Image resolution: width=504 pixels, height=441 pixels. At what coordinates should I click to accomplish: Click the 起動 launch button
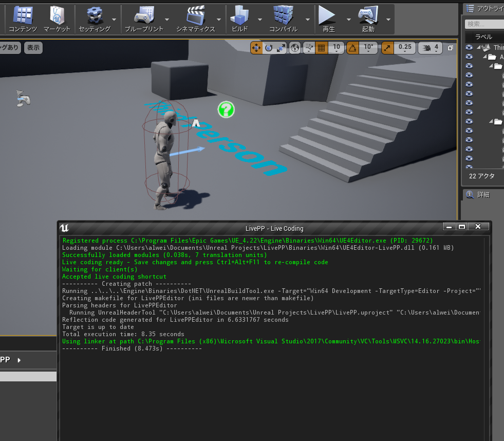click(368, 20)
